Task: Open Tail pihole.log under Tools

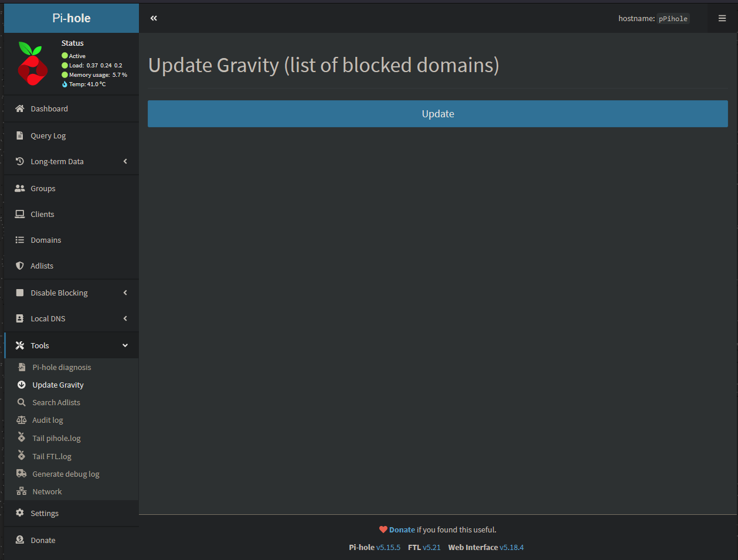Action: (56, 438)
